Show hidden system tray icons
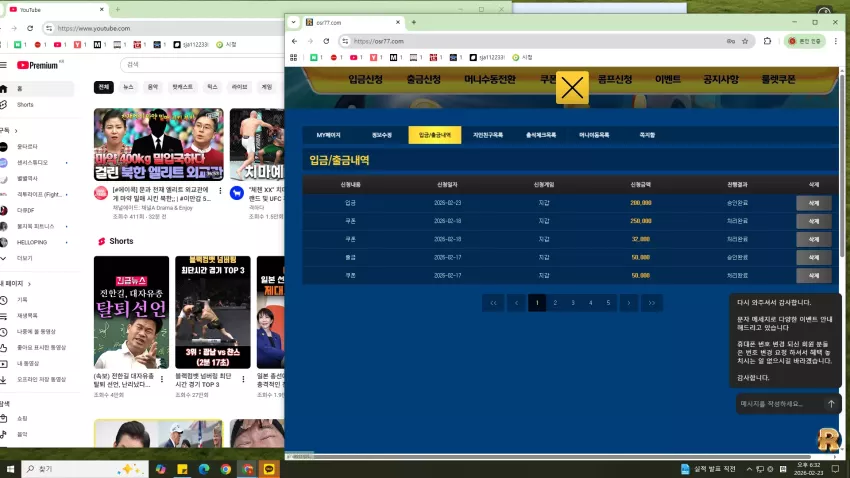850x478 pixels. click(x=749, y=469)
